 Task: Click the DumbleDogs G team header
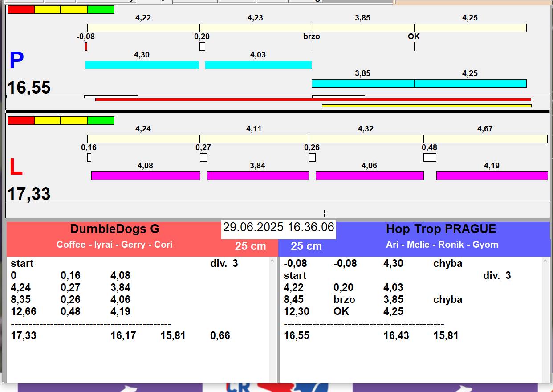[114, 229]
